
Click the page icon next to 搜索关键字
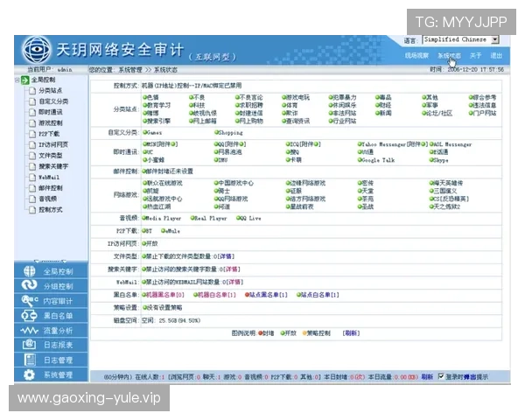[x=32, y=166]
